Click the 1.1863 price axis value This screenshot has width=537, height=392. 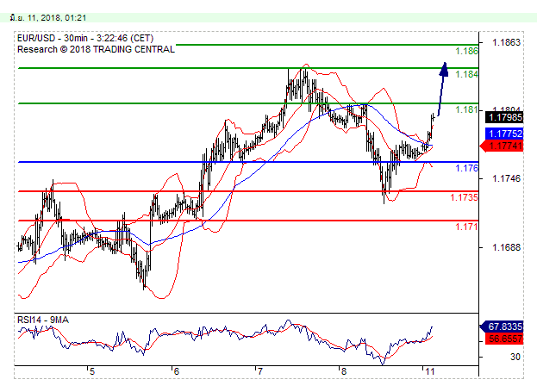506,42
